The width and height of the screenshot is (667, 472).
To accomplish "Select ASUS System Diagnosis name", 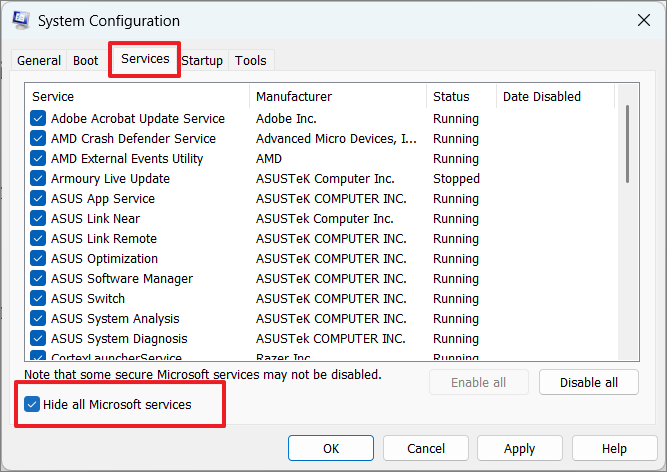I will tap(119, 338).
